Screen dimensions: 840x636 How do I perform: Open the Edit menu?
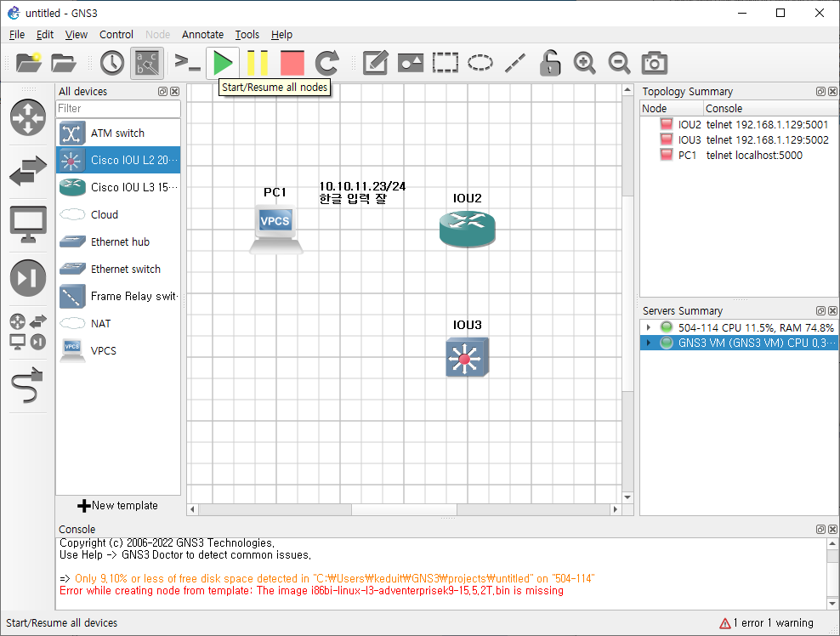click(45, 34)
